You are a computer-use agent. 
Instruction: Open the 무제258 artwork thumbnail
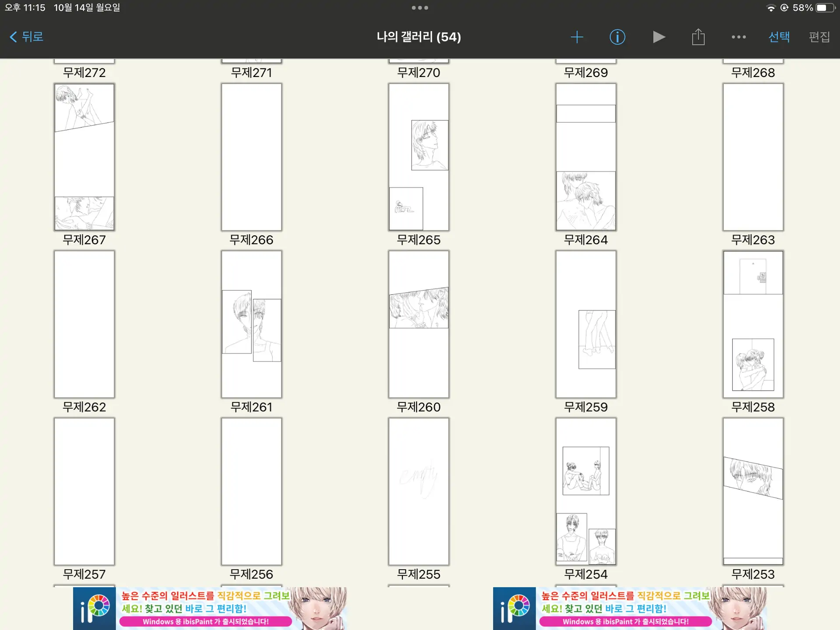(753, 324)
